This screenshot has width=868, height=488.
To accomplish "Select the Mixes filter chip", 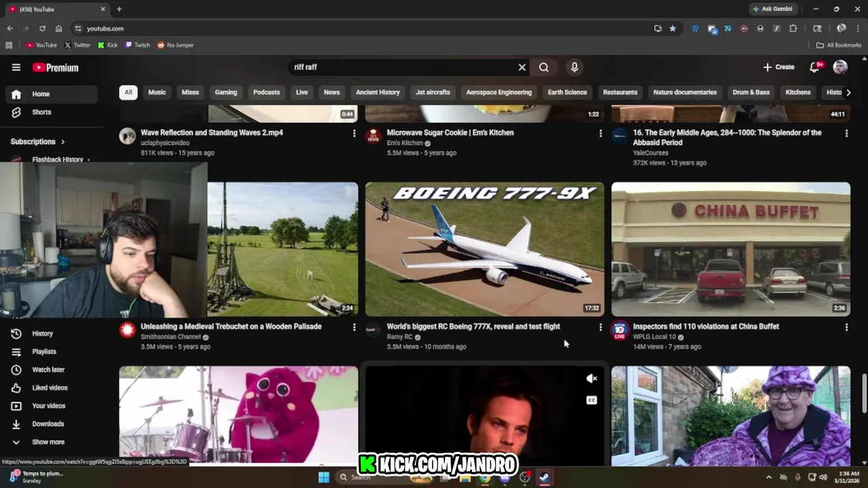I will pos(191,92).
